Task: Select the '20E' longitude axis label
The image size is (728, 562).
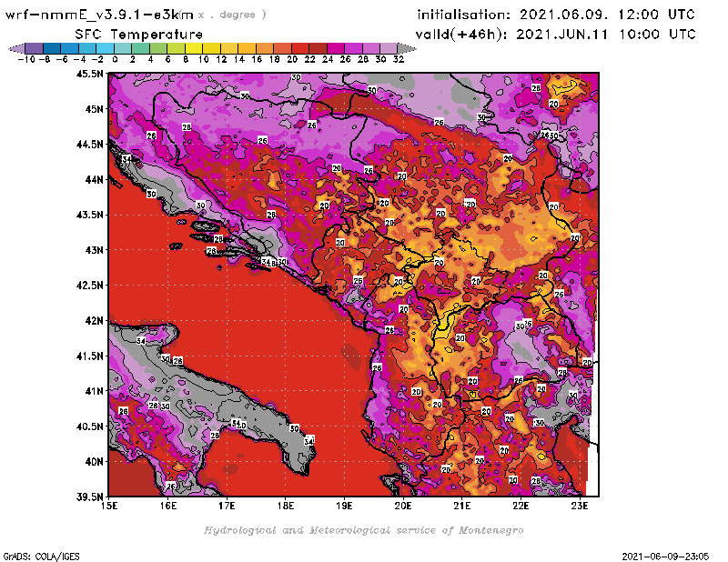Action: click(x=403, y=506)
